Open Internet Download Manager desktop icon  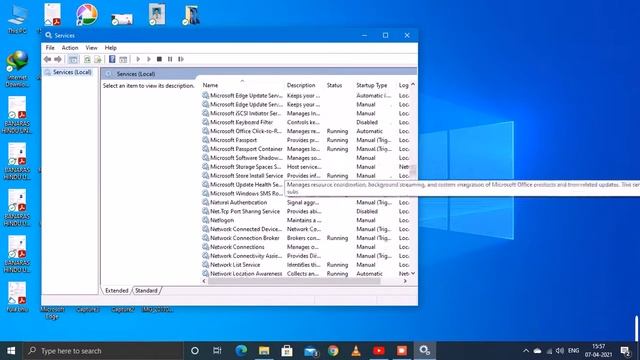point(18,69)
